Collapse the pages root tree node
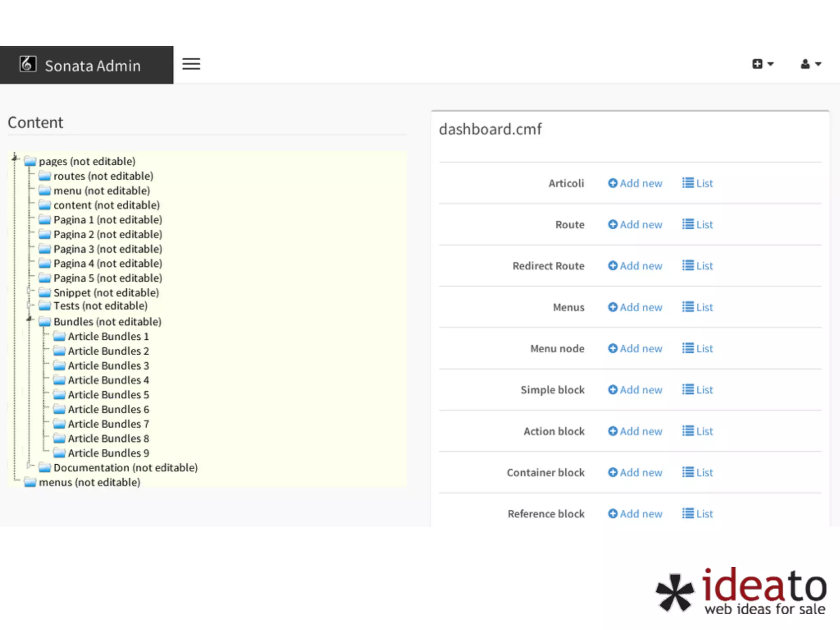This screenshot has height=630, width=840. coord(14,158)
